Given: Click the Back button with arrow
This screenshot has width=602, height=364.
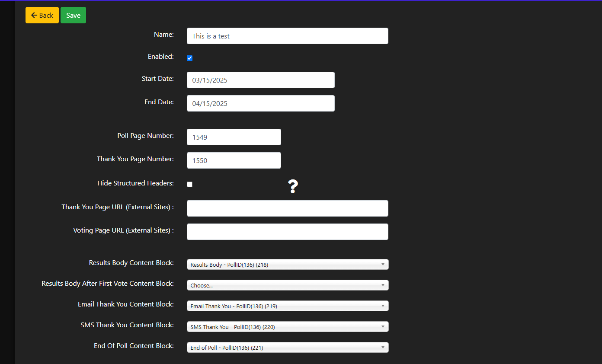Looking at the screenshot, I should [42, 15].
